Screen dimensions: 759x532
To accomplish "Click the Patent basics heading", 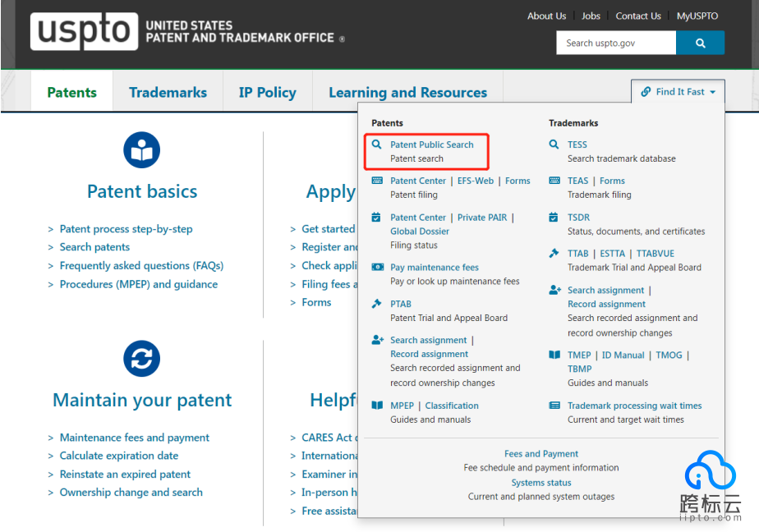I will (142, 191).
